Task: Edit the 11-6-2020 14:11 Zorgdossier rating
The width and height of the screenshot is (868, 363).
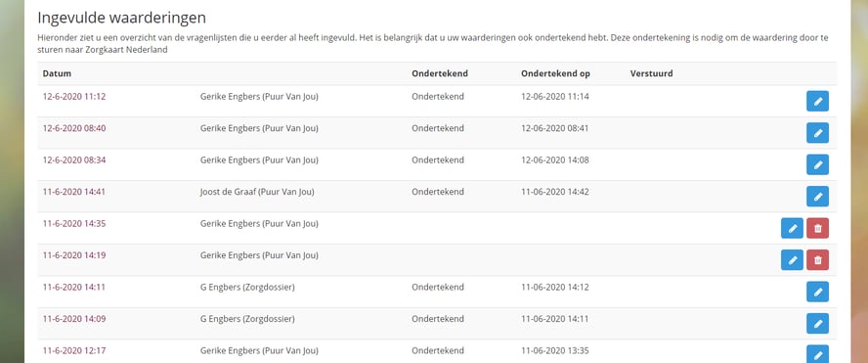Action: coord(817,292)
